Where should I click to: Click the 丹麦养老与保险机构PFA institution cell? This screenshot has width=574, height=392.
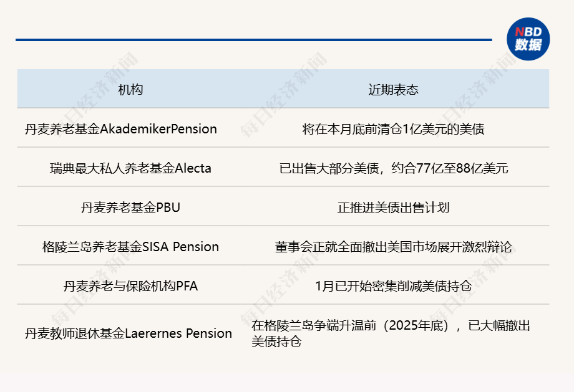pos(130,286)
